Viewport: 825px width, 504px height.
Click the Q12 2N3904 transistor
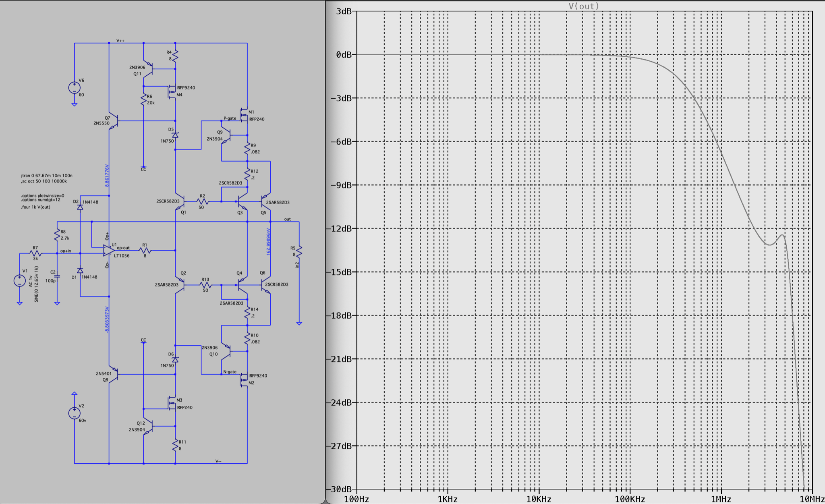pyautogui.click(x=149, y=426)
